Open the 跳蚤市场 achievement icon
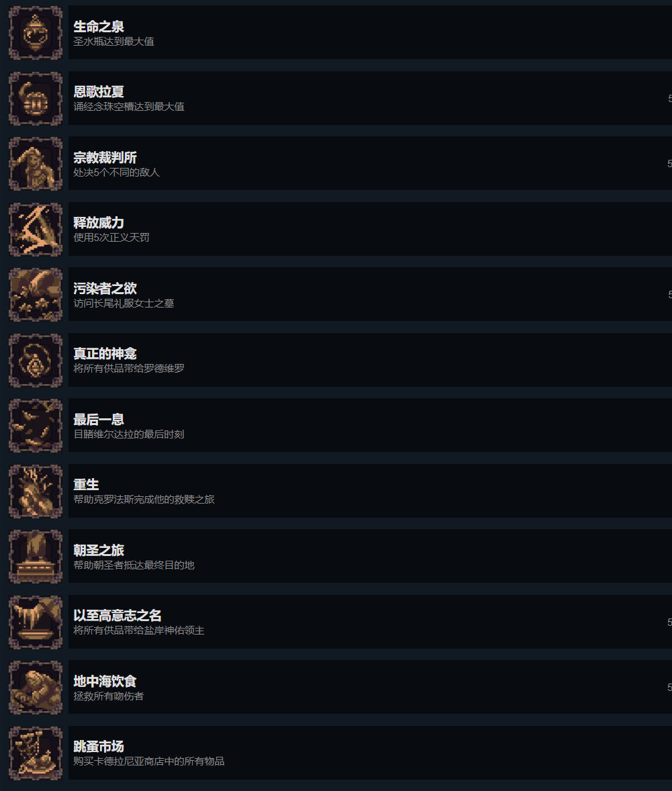Viewport: 672px width, 791px height. (36, 753)
